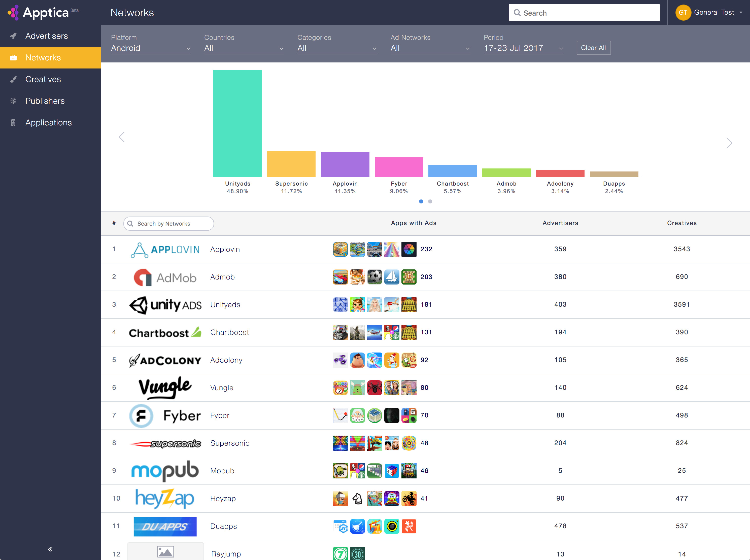Open fidget spinner app icon in Adcolony row
This screenshot has width=750, height=560.
point(340,360)
